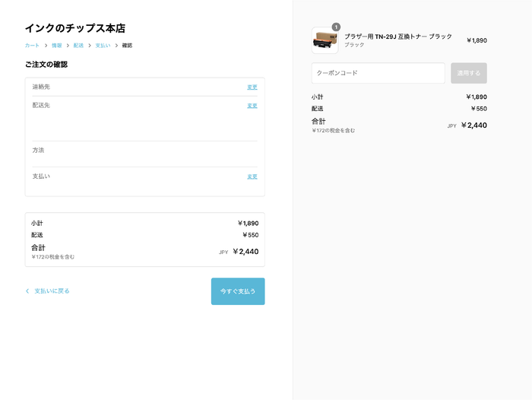532x400 pixels.
Task: Click the 支払いに戻る link
Action: (x=52, y=291)
